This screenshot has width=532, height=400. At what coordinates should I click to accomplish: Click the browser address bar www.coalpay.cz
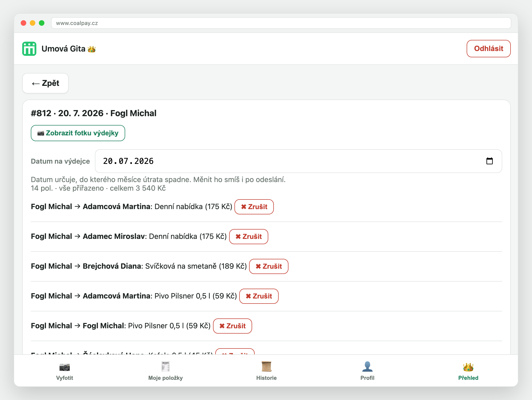(281, 23)
